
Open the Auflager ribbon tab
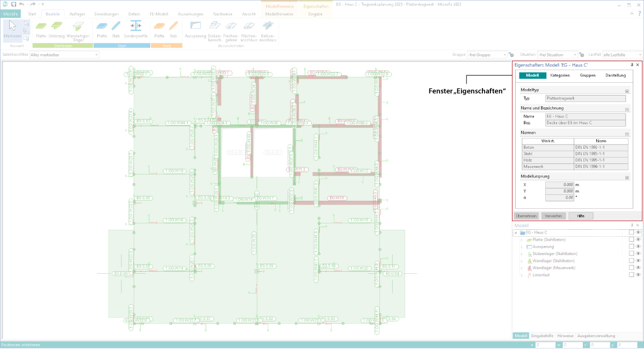[x=77, y=14]
